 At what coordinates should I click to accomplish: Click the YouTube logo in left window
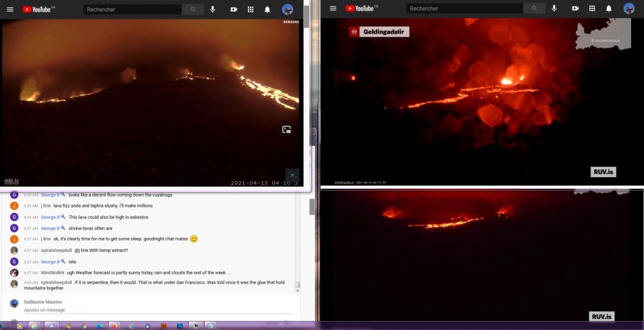coord(39,9)
